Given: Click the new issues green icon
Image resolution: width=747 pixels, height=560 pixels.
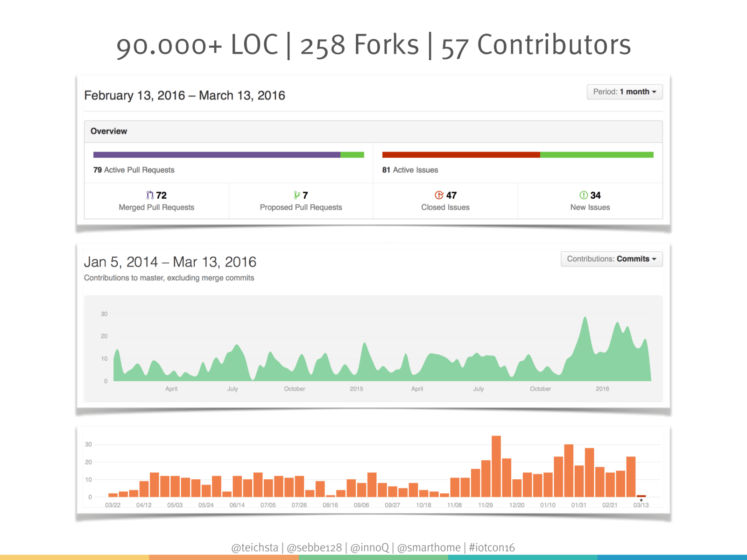Looking at the screenshot, I should [584, 195].
